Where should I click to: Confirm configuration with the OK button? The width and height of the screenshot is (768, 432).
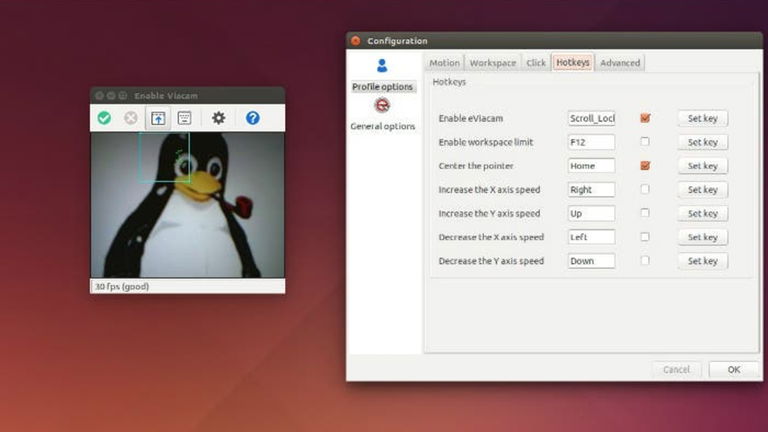tap(733, 369)
